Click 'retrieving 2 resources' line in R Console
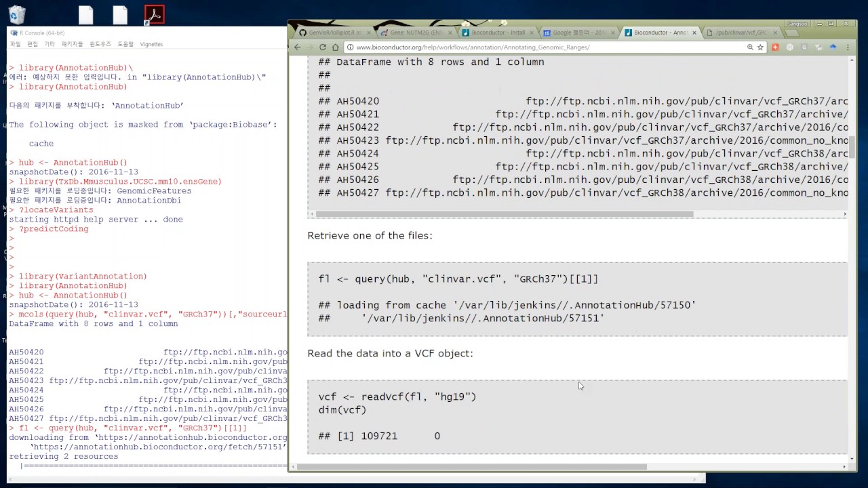This screenshot has width=868, height=488. click(64, 457)
